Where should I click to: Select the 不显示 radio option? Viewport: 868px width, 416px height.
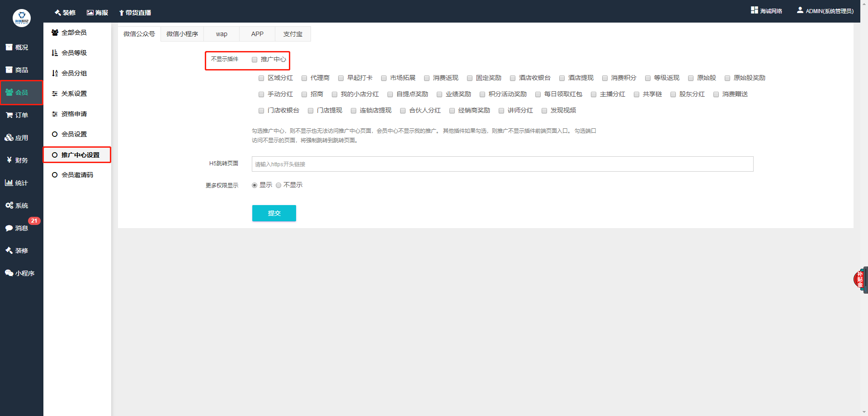pos(278,185)
